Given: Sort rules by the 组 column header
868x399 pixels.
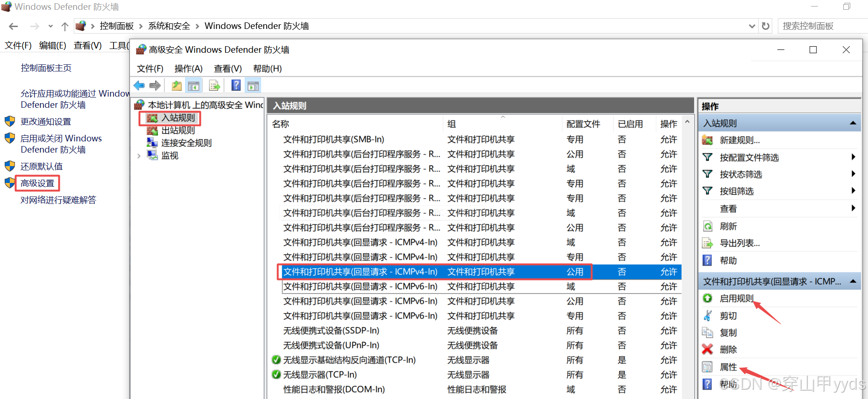Looking at the screenshot, I should [451, 124].
